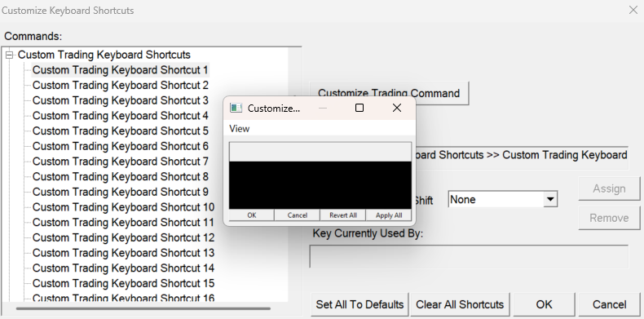The image size is (644, 319).
Task: Collapse the Custom Trading Keyboard Shortcuts tree
Action: point(10,55)
